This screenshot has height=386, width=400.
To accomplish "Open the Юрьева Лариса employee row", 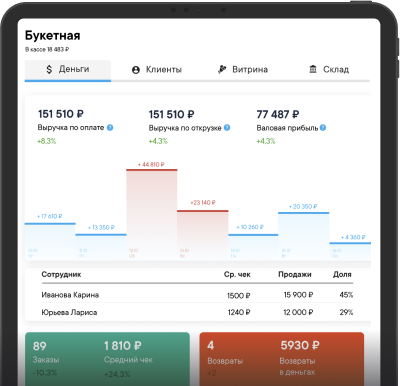I will (197, 312).
